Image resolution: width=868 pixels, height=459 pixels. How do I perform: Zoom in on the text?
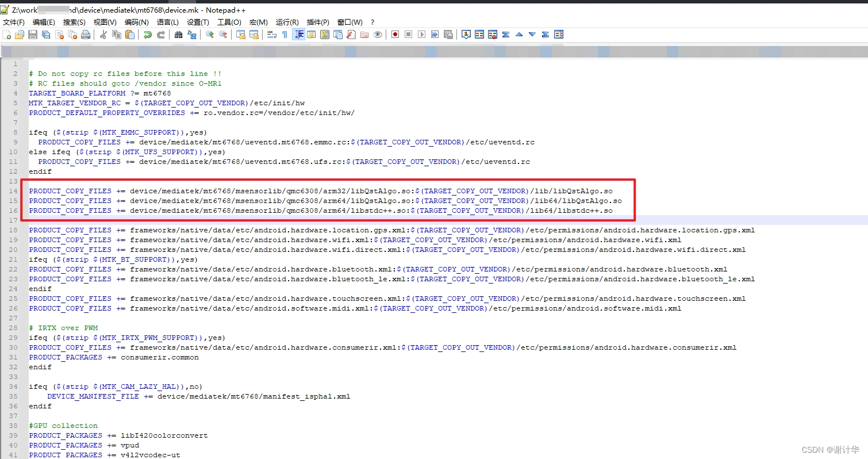[x=210, y=34]
